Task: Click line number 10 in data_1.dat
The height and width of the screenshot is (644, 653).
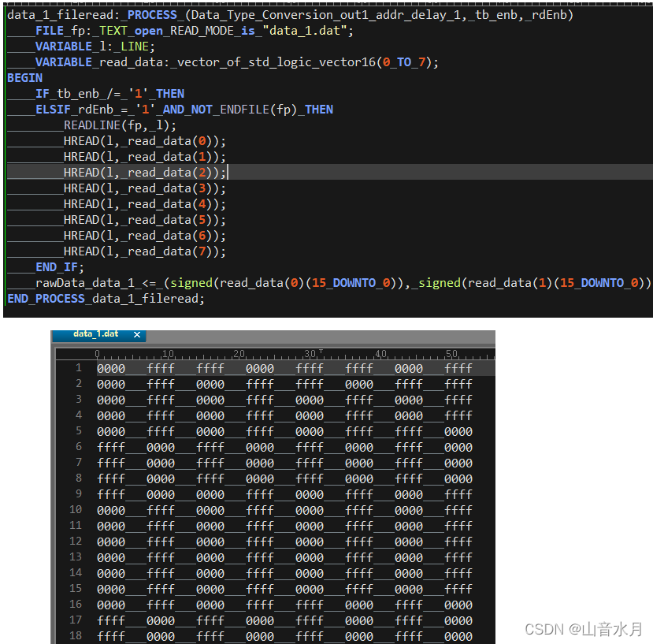Action: 76,510
